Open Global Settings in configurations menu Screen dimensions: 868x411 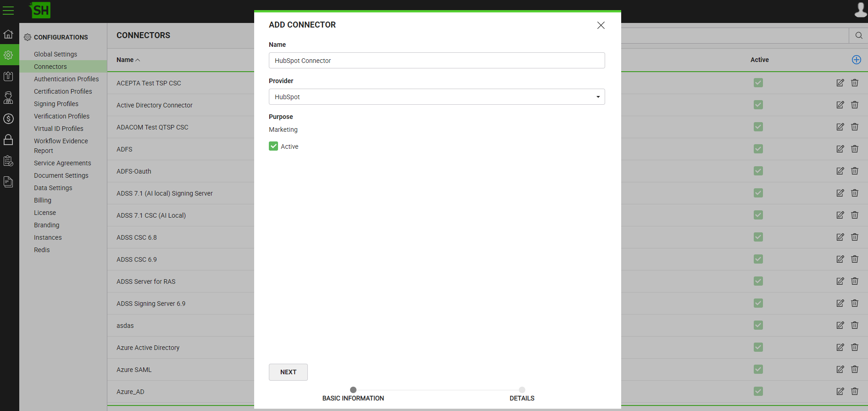coord(56,54)
